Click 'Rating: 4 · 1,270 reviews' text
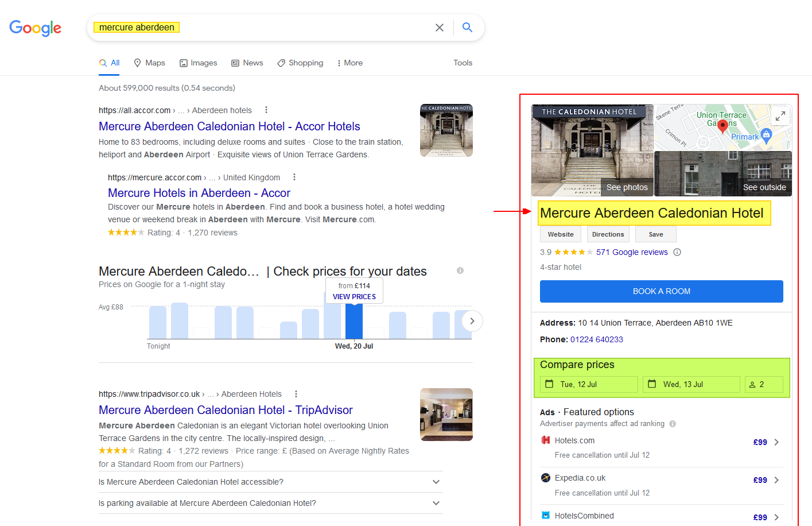This screenshot has height=526, width=812. click(x=192, y=233)
